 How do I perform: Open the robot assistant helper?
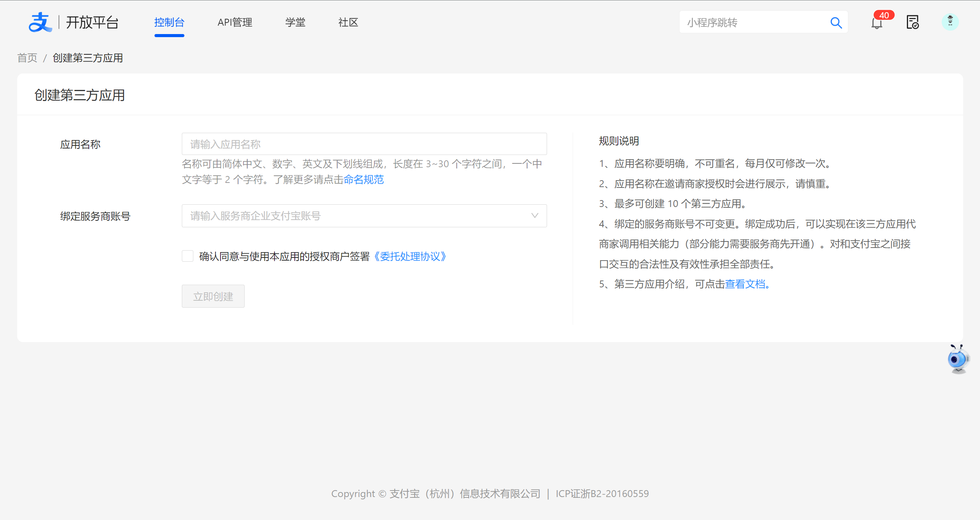[x=958, y=359]
